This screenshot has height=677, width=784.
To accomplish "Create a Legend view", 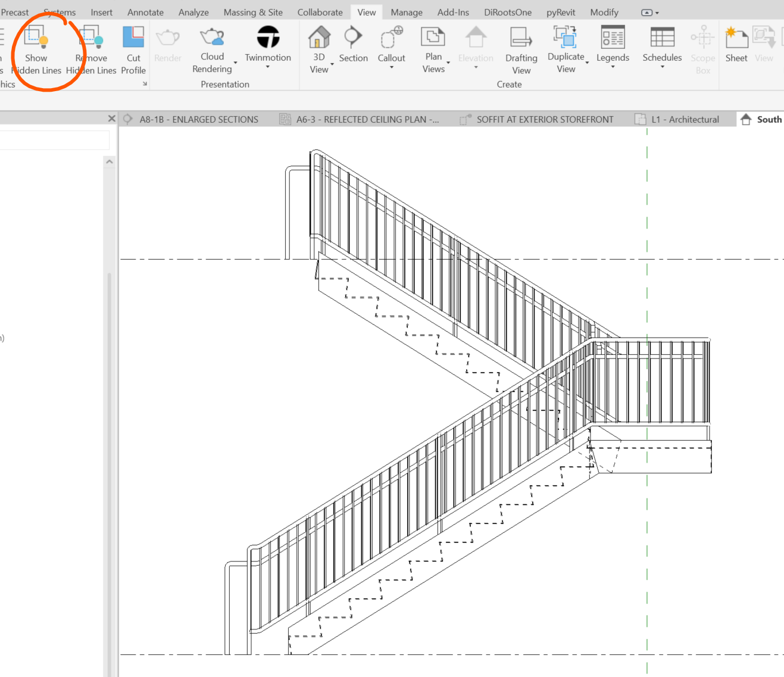I will point(613,45).
